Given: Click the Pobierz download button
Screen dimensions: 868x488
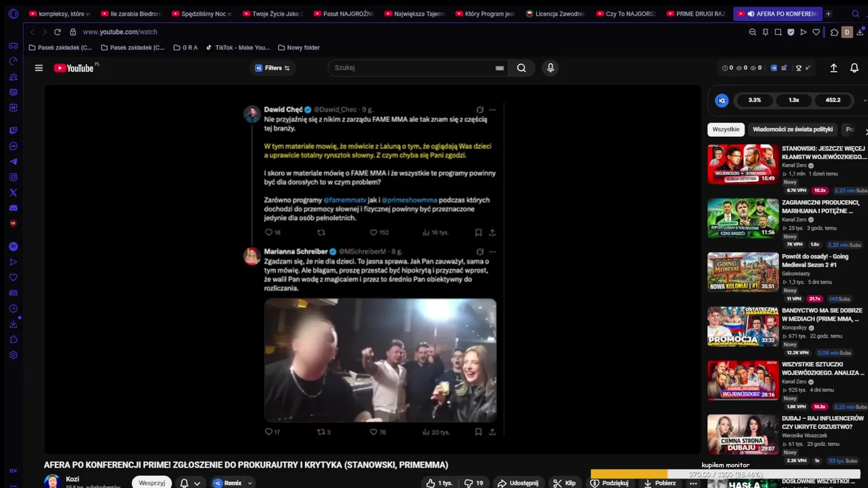Looking at the screenshot, I should [x=660, y=483].
